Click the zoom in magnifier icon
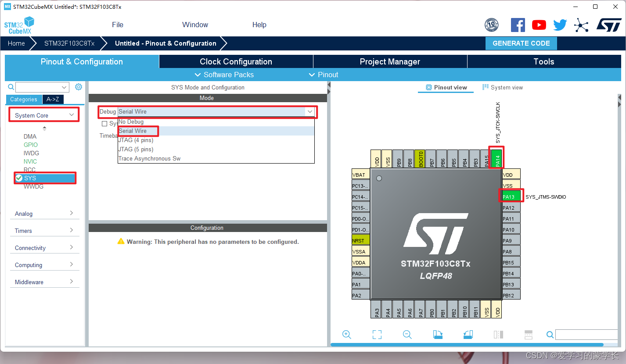 347,335
